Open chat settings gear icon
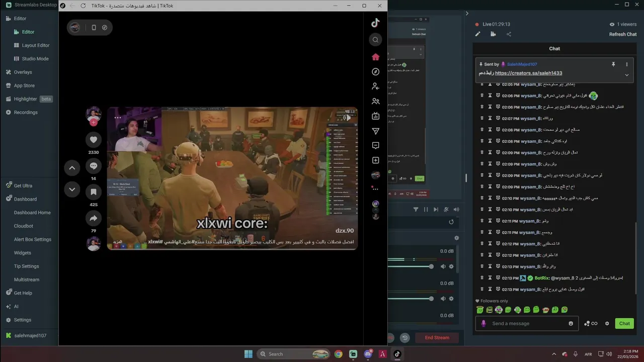Screen dimensions: 644x362 click(607, 323)
